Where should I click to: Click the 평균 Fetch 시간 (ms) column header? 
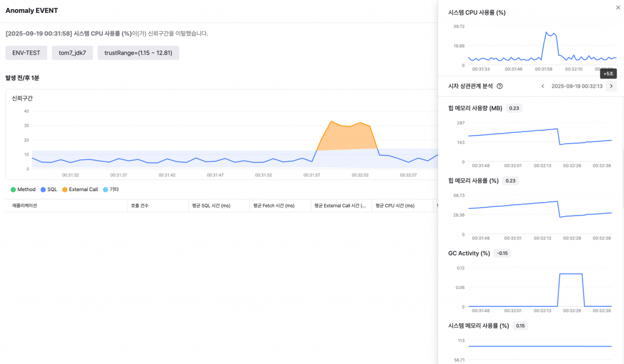(x=274, y=206)
